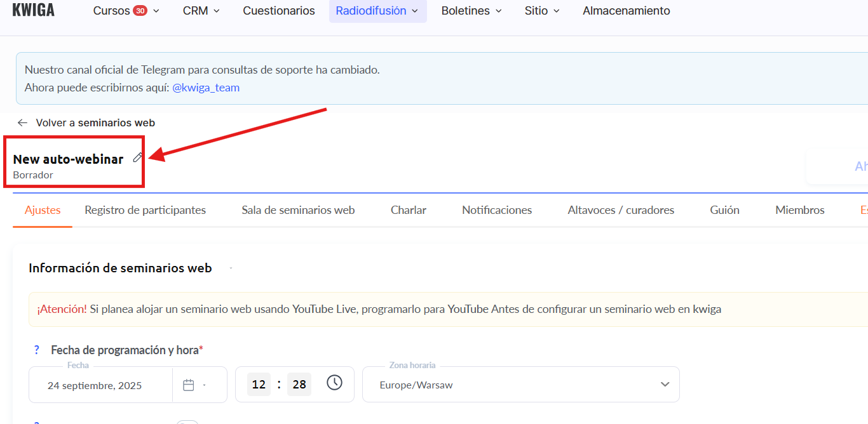Expand the CRM menu
The image size is (868, 424).
201,11
